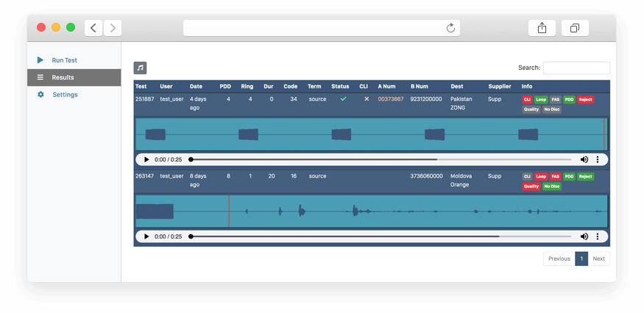Reload the page in address bar
Screen dimensions: 644x313
(451, 28)
